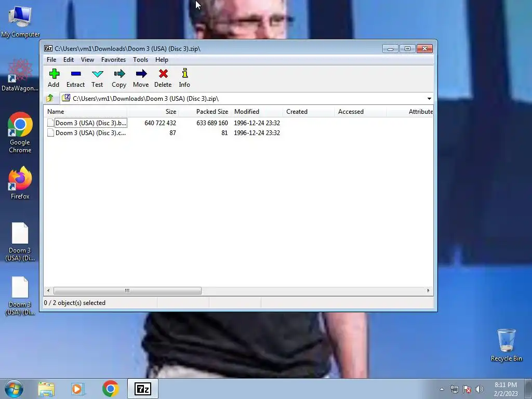This screenshot has width=532, height=399.
Task: Open Windows Explorer from the taskbar
Action: [46, 389]
